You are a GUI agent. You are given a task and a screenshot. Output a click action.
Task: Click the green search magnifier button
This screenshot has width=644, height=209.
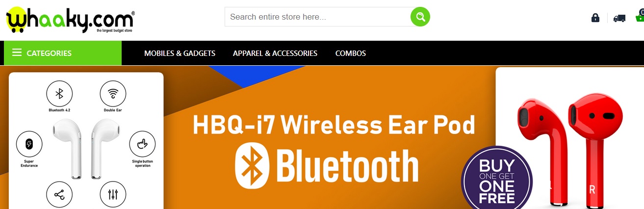click(x=420, y=17)
